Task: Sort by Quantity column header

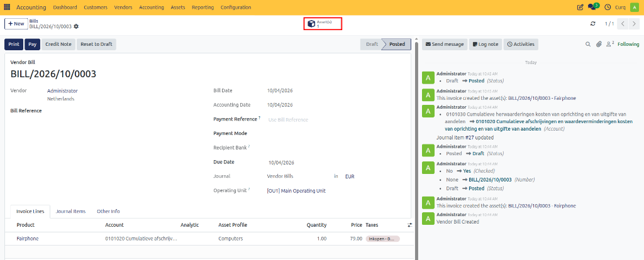Action: click(317, 225)
